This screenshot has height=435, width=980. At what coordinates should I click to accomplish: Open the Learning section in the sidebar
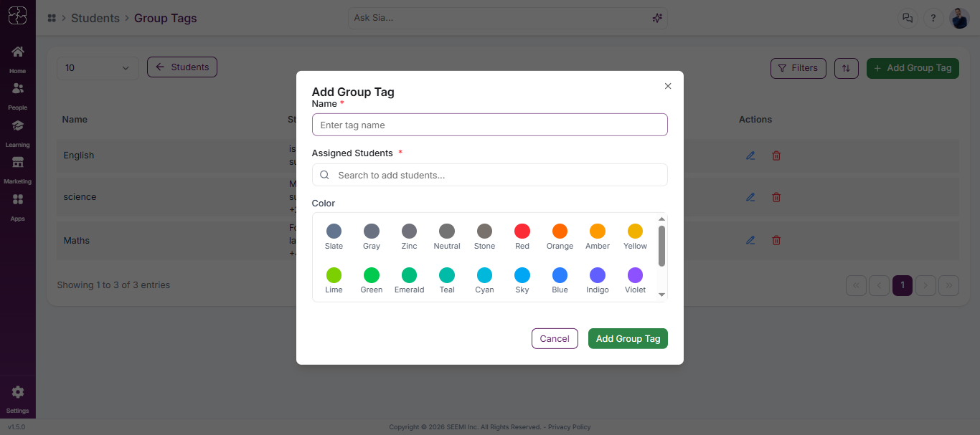pyautogui.click(x=17, y=133)
